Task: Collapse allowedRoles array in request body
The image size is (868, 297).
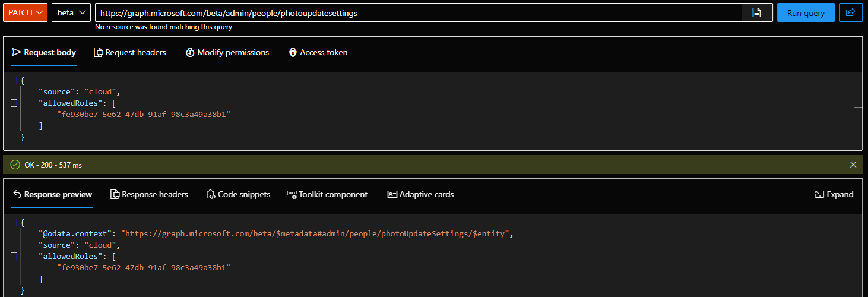Action: pos(14,103)
